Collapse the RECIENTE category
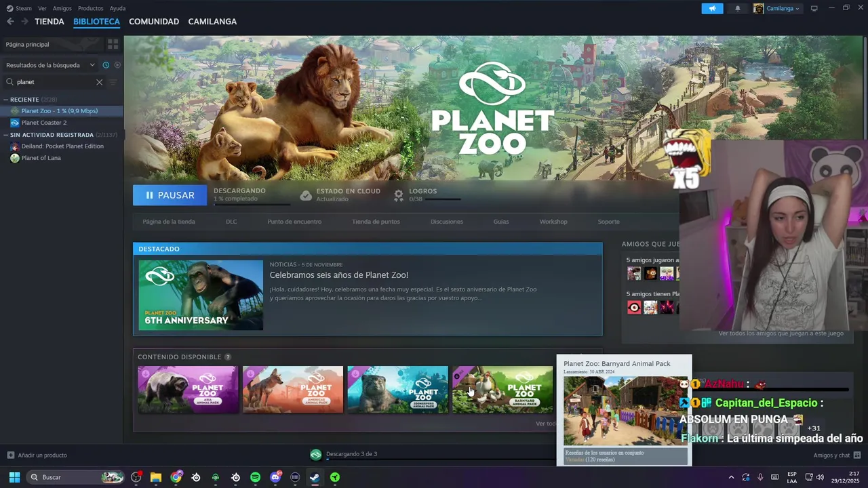Viewport: 868px width, 488px height. [31, 100]
